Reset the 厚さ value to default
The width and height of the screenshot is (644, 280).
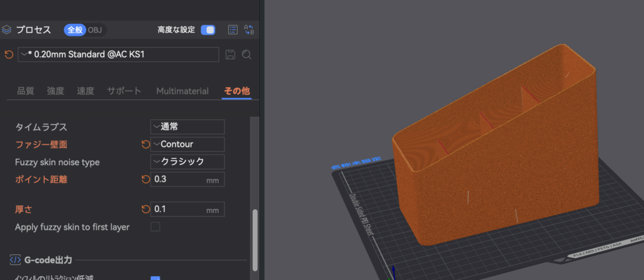coord(146,209)
